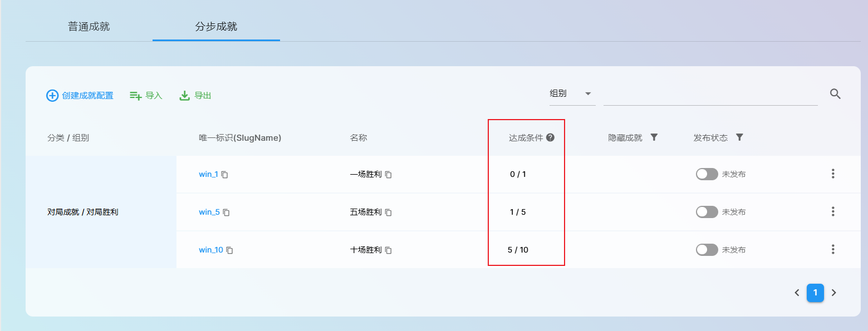
Task: Go to previous page arrow
Action: (x=797, y=293)
